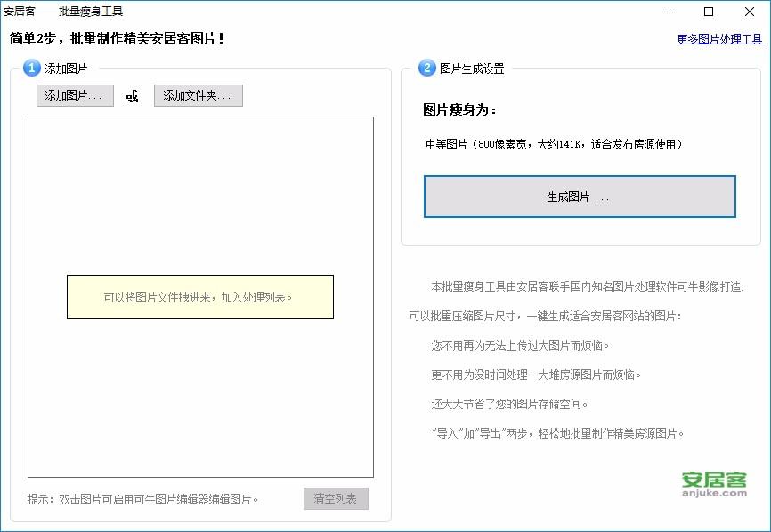Click the line 您不用再为无法上传过大图片而烦恼
Viewport: 771px width, 532px height.
click(x=520, y=345)
